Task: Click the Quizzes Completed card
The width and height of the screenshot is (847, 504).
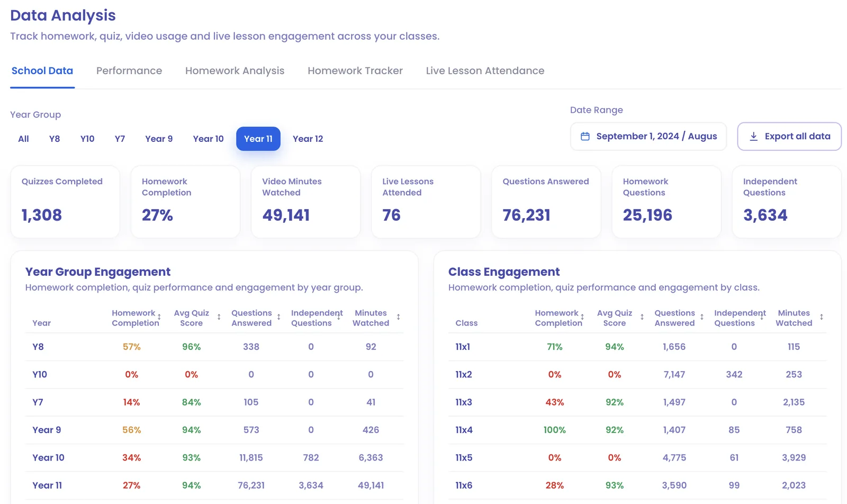Action: tap(65, 202)
